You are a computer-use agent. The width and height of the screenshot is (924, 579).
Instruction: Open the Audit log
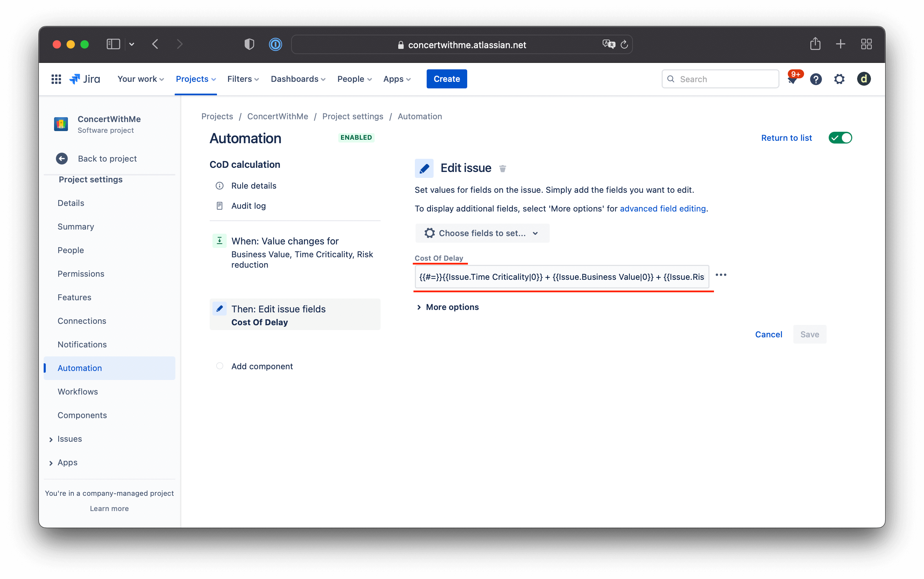pyautogui.click(x=248, y=206)
